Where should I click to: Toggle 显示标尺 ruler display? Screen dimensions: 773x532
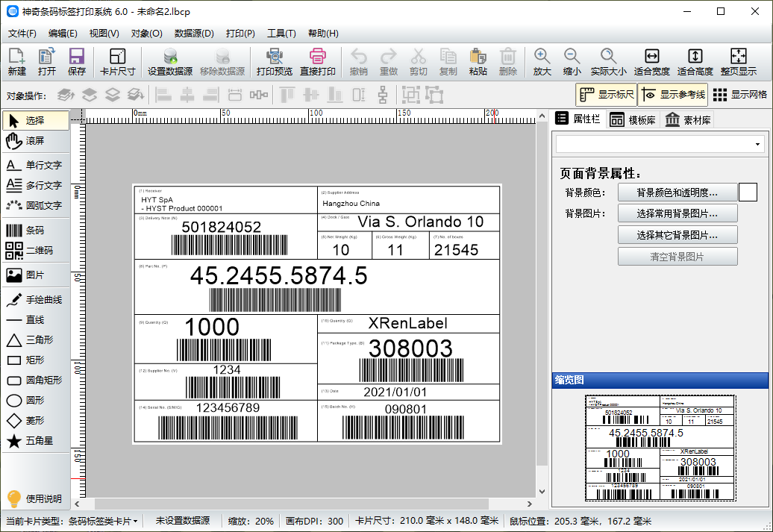(x=606, y=95)
